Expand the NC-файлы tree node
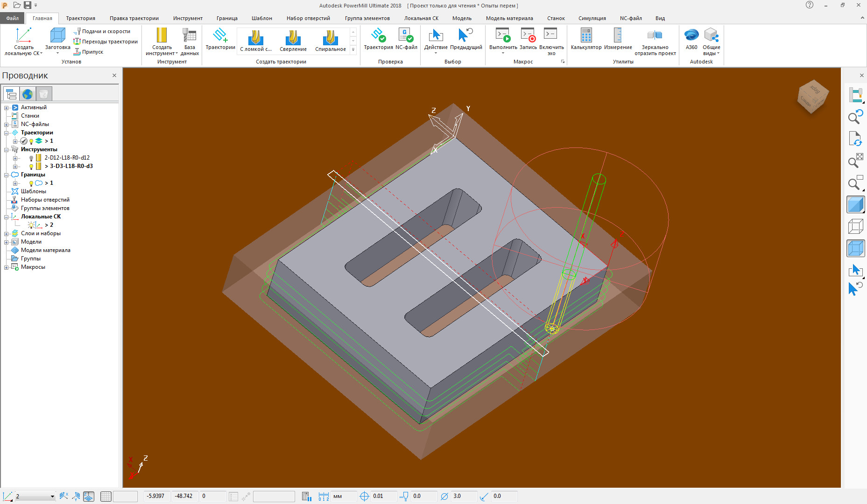 (x=7, y=125)
